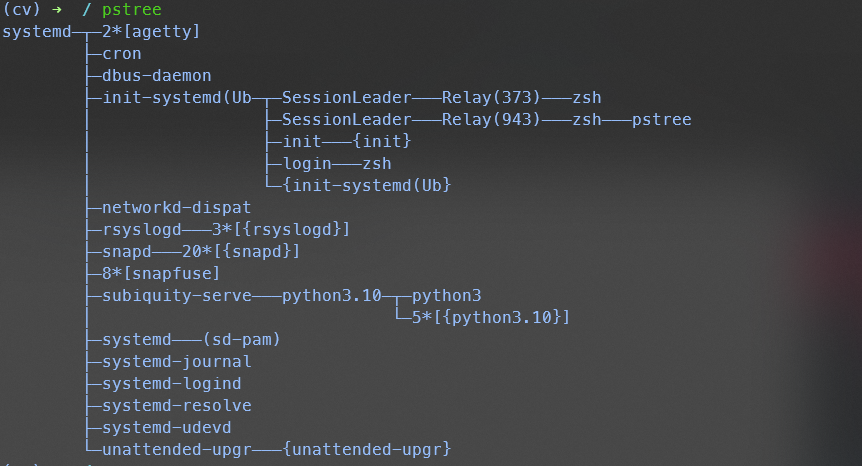This screenshot has height=466, width=862.
Task: Click the Relay(373) process node
Action: tap(491, 98)
